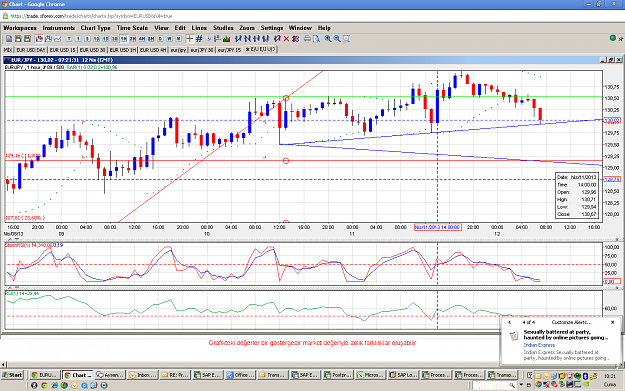625x391 pixels.
Task: Switch to the EUR USD 15 tab
Action: tap(62, 50)
